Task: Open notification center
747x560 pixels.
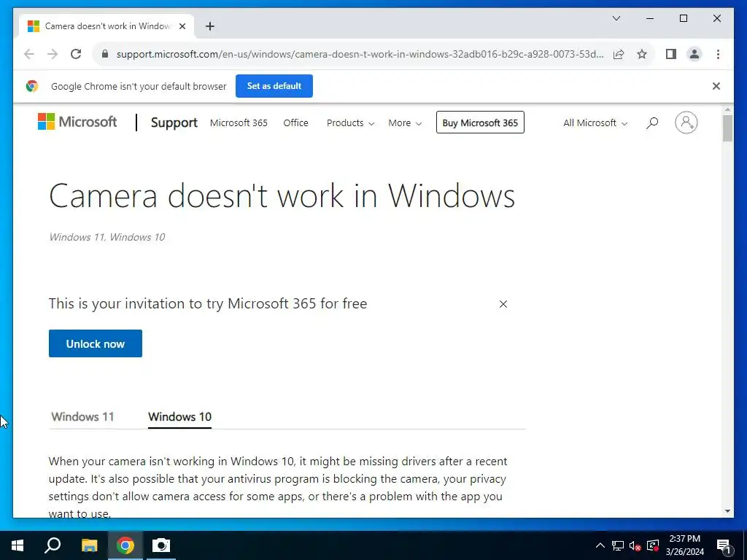Action: 724,546
